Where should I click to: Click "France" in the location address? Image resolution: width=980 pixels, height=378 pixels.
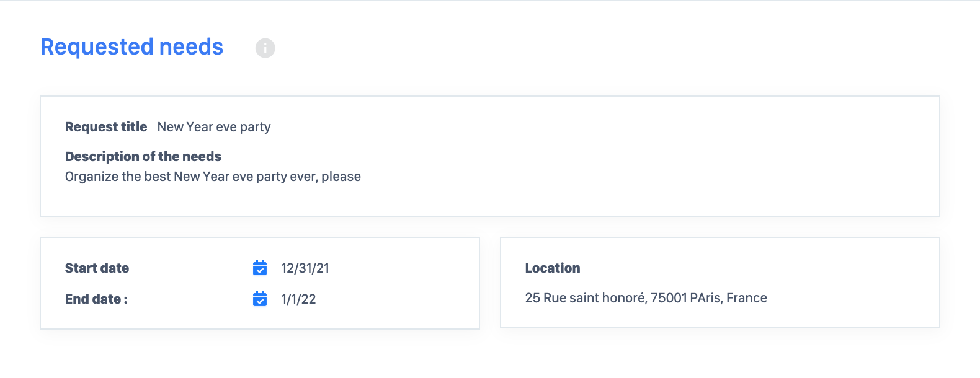point(747,298)
